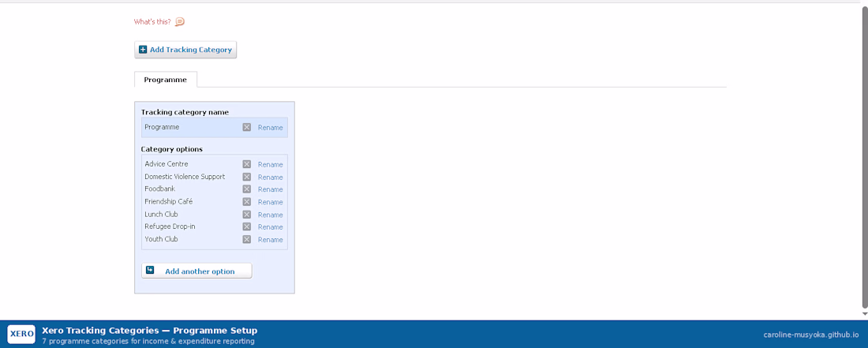Click the plus icon on Add Tracking Category
Image resolution: width=868 pixels, height=348 pixels.
tap(143, 50)
